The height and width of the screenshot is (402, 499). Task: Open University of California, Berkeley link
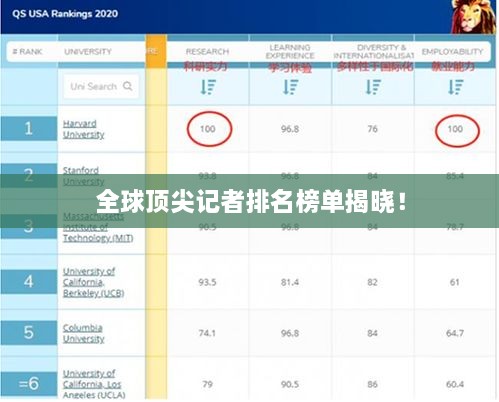coord(93,282)
